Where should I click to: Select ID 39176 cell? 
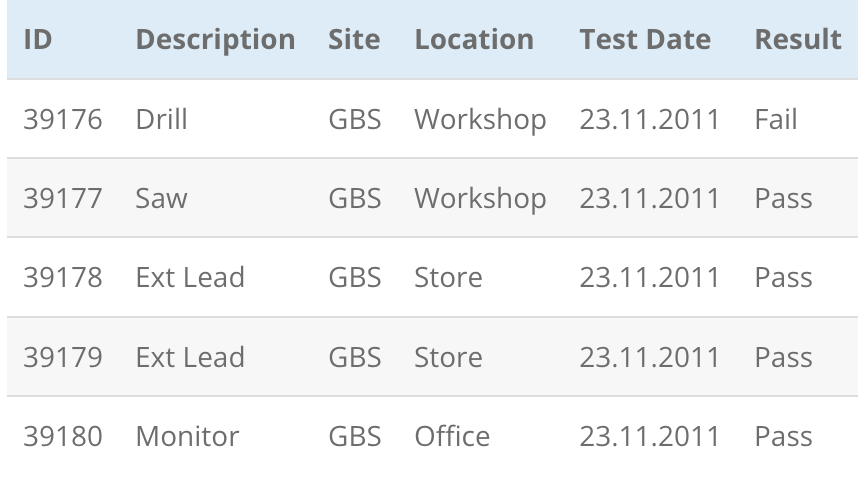(x=63, y=119)
